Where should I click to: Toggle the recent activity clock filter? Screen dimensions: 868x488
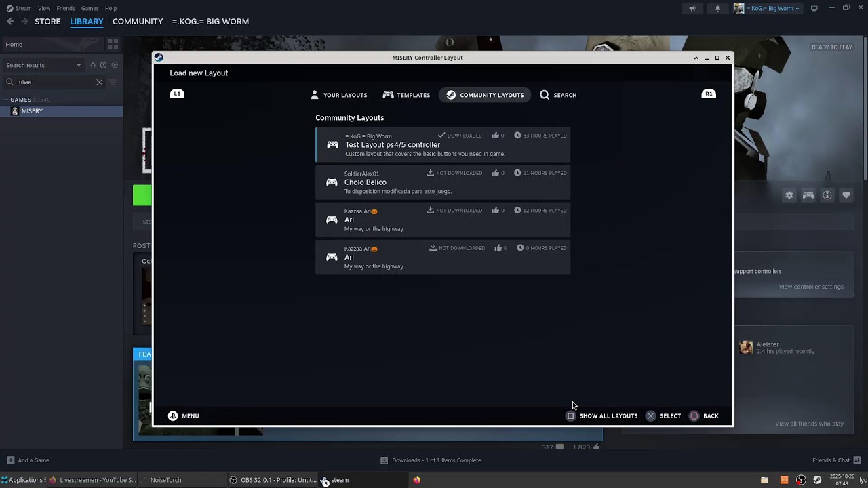pyautogui.click(x=103, y=65)
